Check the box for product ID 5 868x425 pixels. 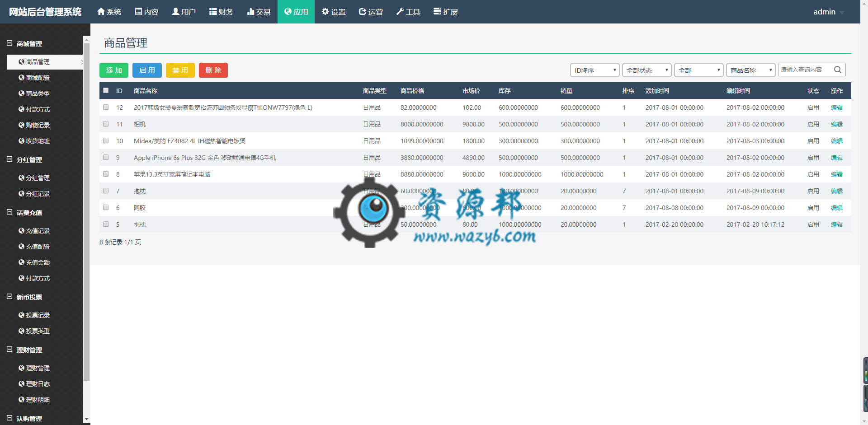[x=106, y=224]
